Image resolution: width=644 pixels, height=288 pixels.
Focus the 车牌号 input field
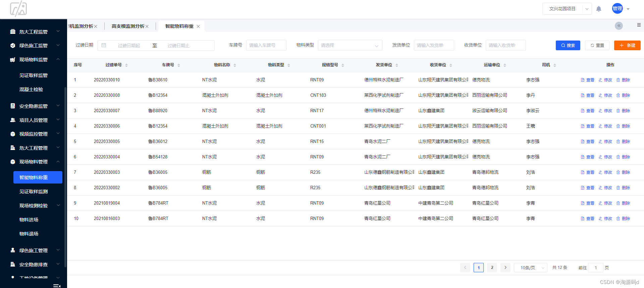(266, 45)
